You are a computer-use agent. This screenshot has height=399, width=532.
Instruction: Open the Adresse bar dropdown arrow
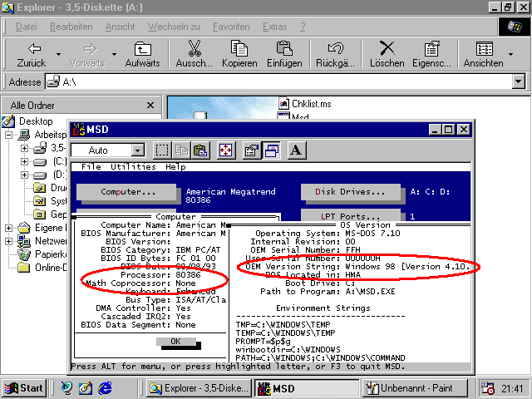[519, 81]
